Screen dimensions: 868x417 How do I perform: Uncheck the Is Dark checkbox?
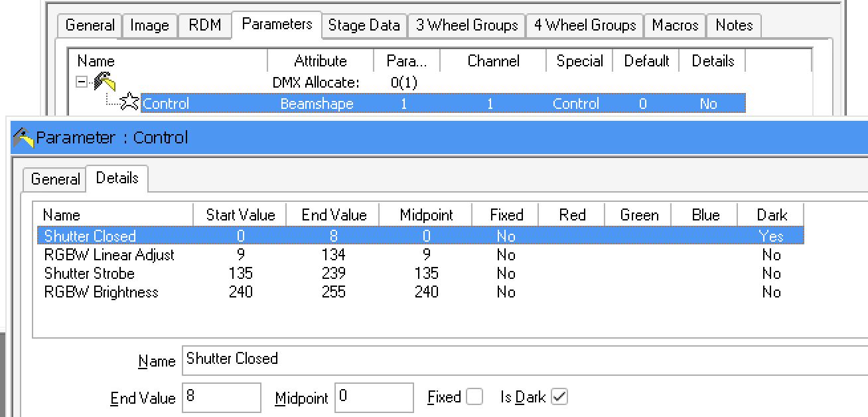point(559,397)
